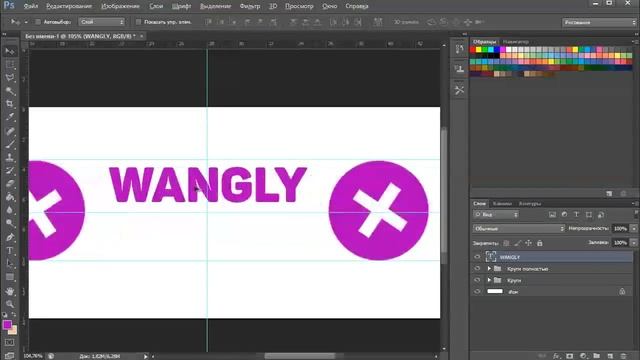640x360 pixels.
Task: Open the Фильтр menu
Action: (x=250, y=6)
